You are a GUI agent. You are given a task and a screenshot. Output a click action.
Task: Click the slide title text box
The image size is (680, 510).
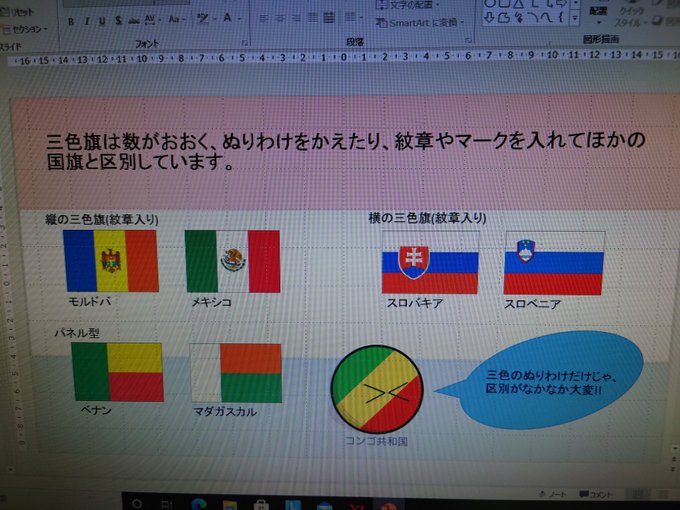pyautogui.click(x=346, y=151)
